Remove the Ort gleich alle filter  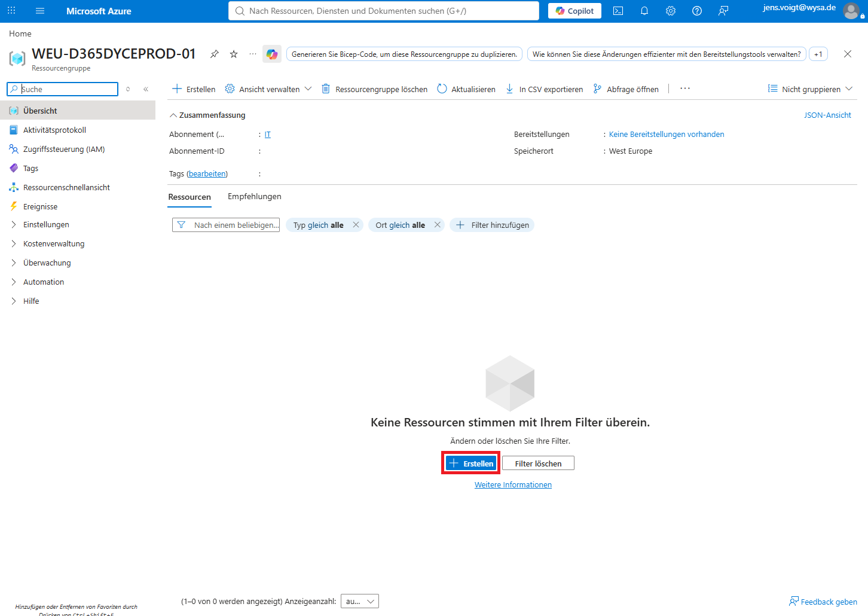pyautogui.click(x=438, y=225)
